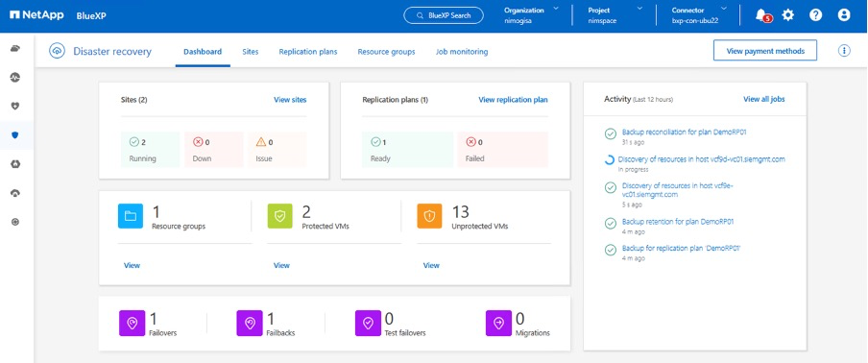
Task: Click the red X above Down status
Action: pyautogui.click(x=198, y=142)
